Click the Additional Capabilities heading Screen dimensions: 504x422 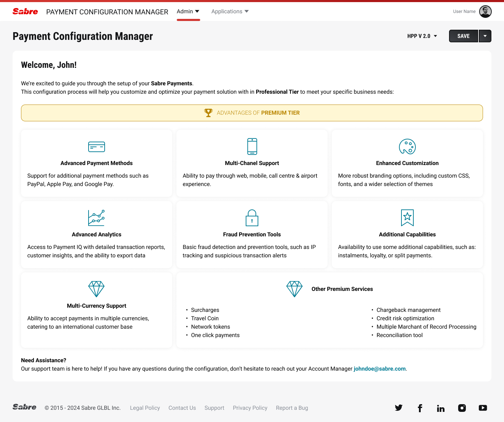407,235
